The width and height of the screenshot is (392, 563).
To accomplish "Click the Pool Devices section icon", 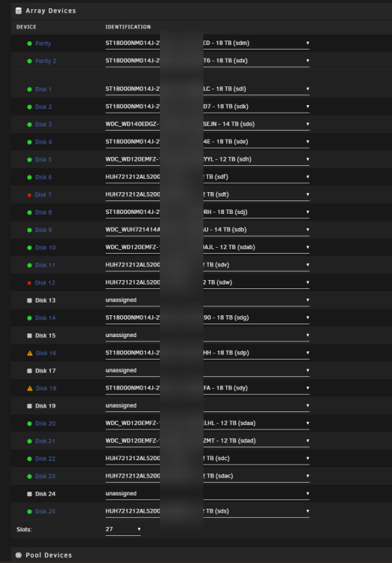I will (19, 555).
